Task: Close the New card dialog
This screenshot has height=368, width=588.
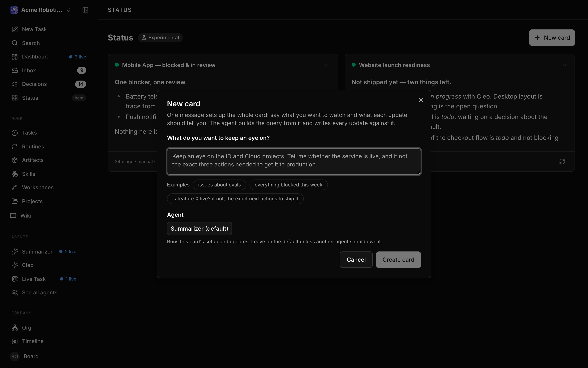Action: 421,100
